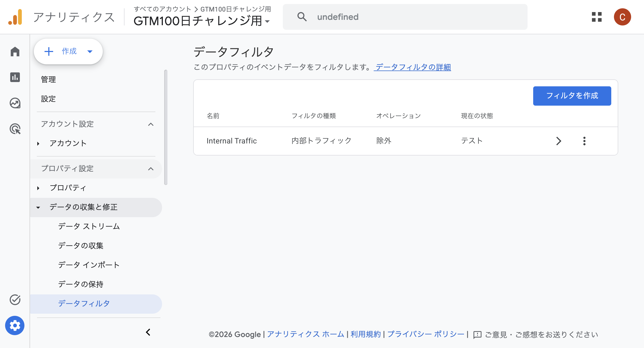Click 内部トラフィック filter type cell
644x348 pixels.
click(321, 141)
